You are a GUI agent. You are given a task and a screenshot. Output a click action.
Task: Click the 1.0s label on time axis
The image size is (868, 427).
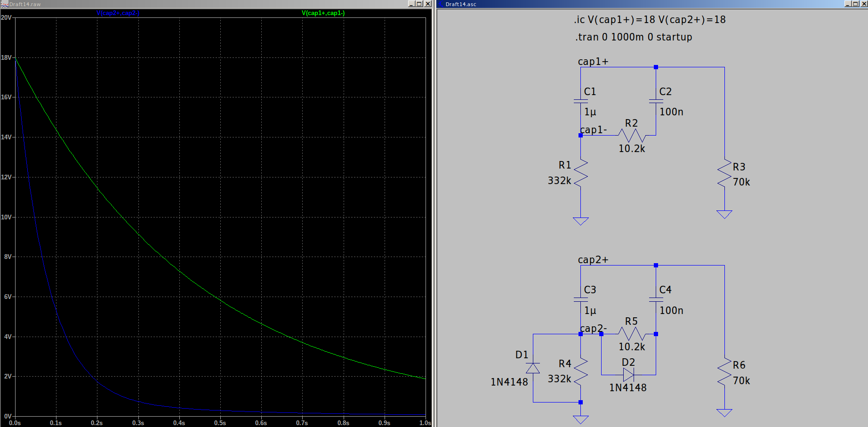[x=425, y=423]
